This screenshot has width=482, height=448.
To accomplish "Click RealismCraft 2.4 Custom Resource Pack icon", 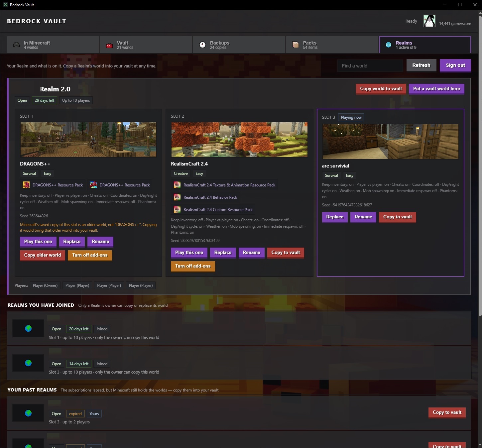I will point(177,209).
